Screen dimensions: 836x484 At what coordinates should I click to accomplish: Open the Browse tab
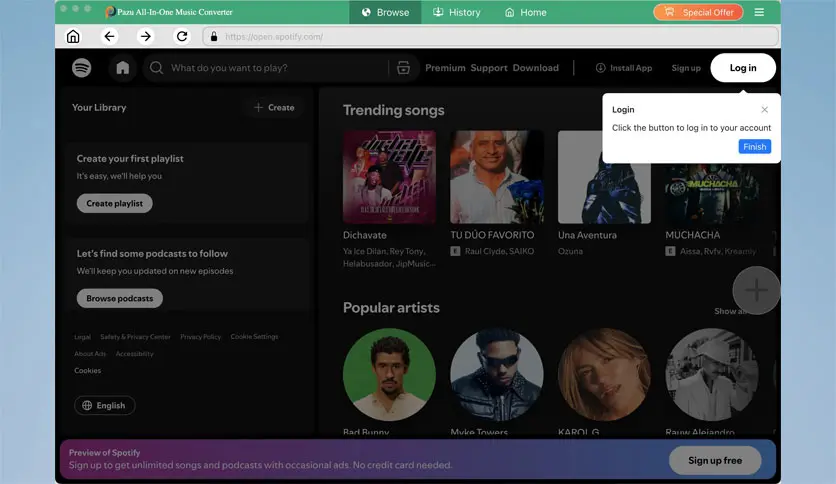(x=385, y=12)
